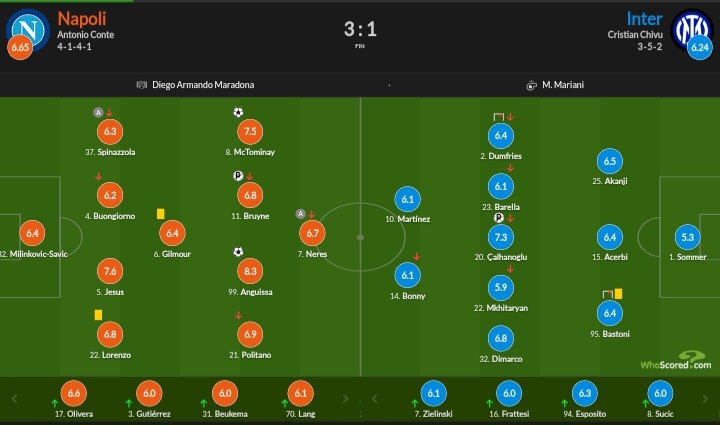The width and height of the screenshot is (720, 425).
Task: Click the assist icon beside Neres
Action: pyautogui.click(x=300, y=213)
